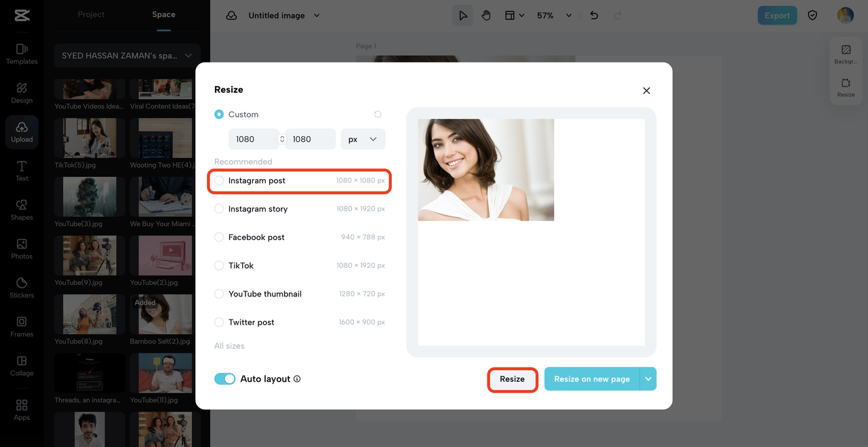The width and height of the screenshot is (868, 447).
Task: Select the pointer selection tool
Action: click(x=462, y=15)
